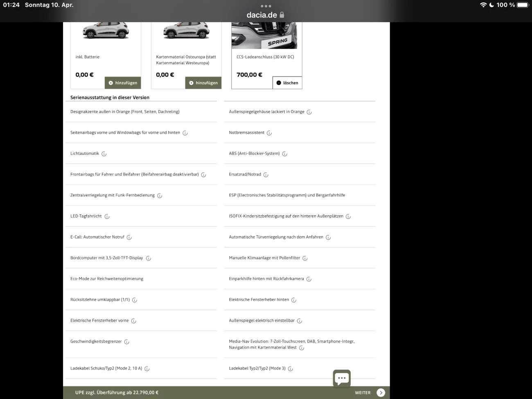The image size is (532, 399).
Task: Tap the dacia.de address bar
Action: click(x=266, y=15)
